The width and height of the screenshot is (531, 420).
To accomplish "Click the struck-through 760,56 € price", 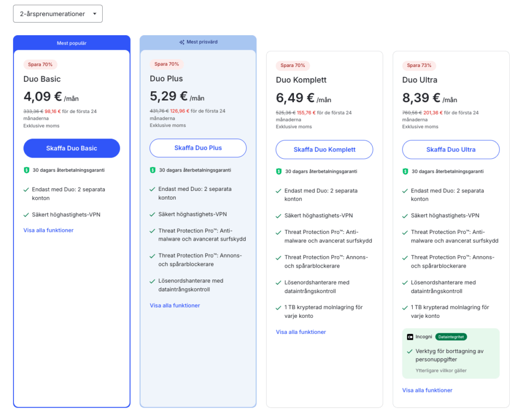I will coord(412,113).
